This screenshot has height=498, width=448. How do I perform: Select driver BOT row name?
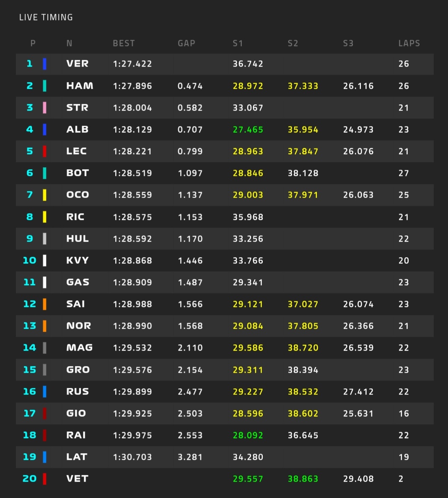point(78,173)
